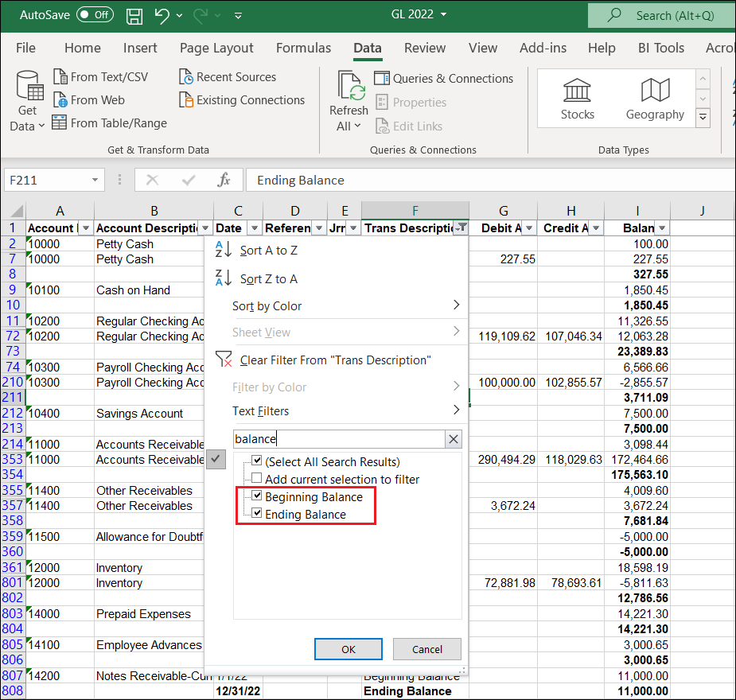Select the Stocks data type

577,99
